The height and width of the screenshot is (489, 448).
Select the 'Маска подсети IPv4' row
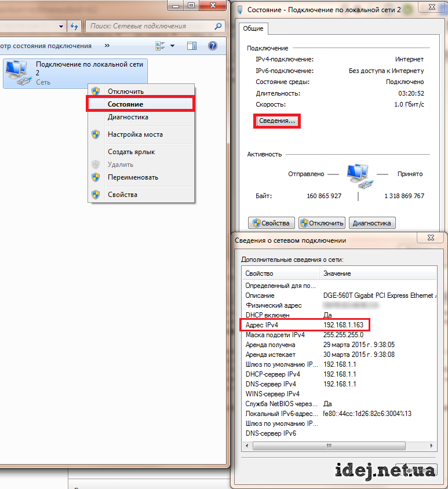339,335
